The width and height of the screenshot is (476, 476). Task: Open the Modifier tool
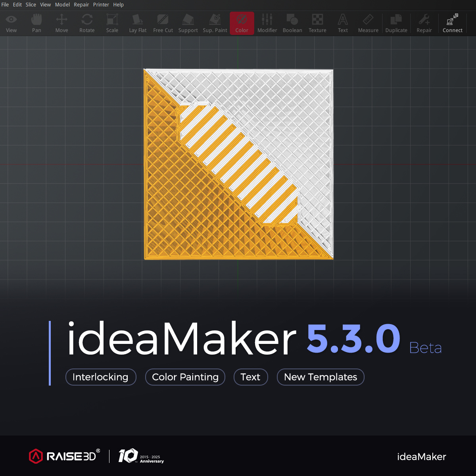click(267, 23)
